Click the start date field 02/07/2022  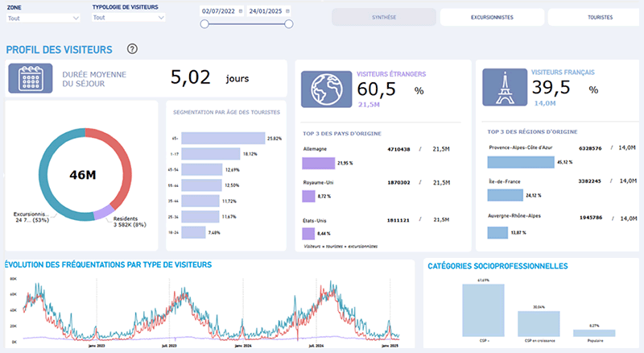(x=222, y=11)
